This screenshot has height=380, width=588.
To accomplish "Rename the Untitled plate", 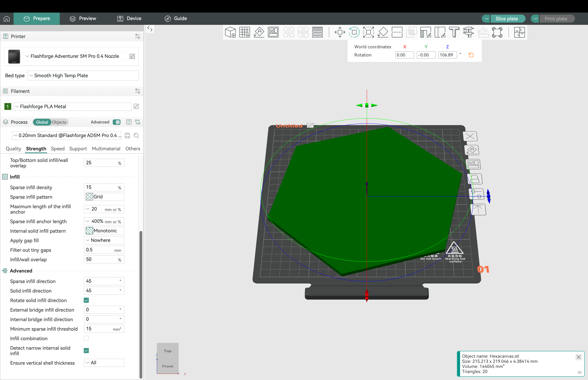I will pyautogui.click(x=310, y=125).
